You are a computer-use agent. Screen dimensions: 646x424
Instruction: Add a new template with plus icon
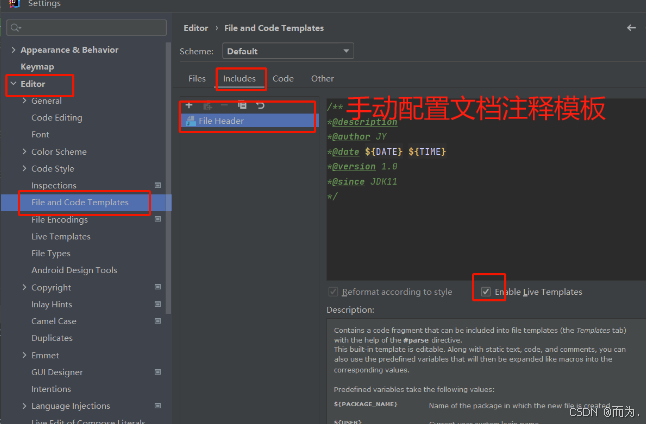click(189, 105)
